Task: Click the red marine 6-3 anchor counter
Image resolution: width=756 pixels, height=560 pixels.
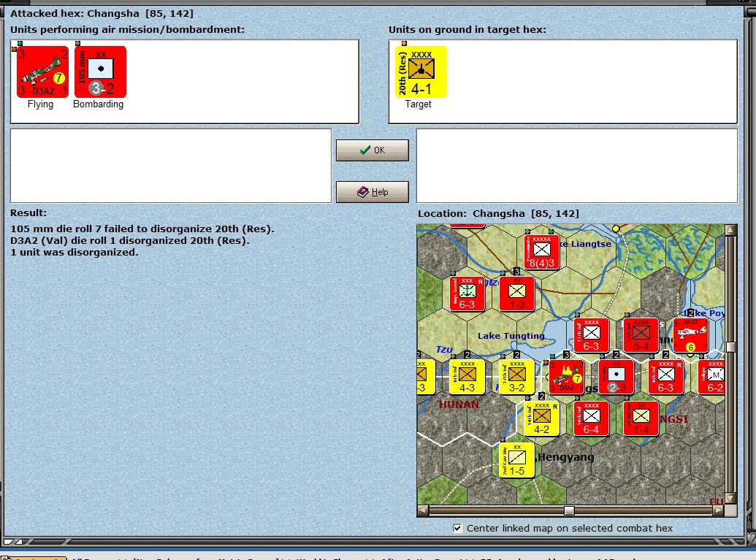Action: click(467, 294)
